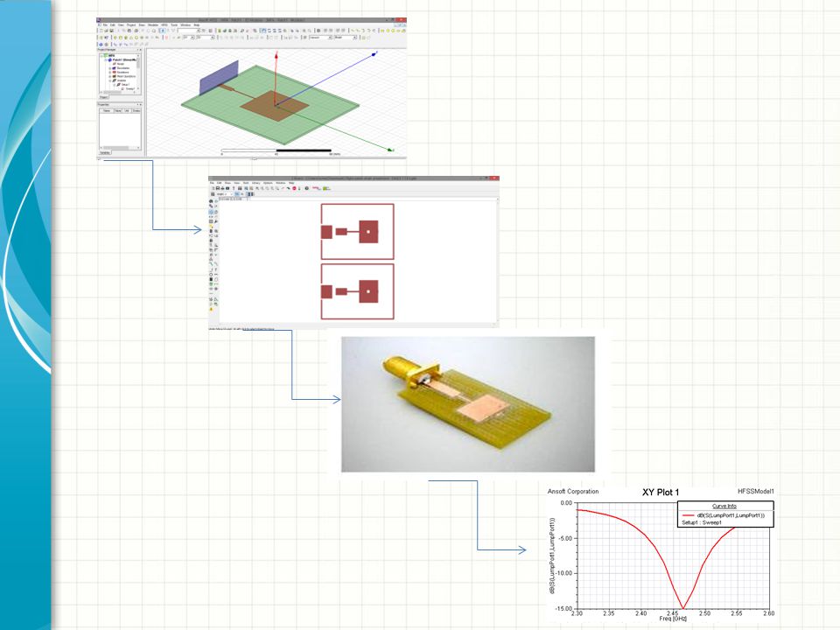Collapse the Analysis node in project tree
Screen dimensions: 840x630
click(110, 80)
